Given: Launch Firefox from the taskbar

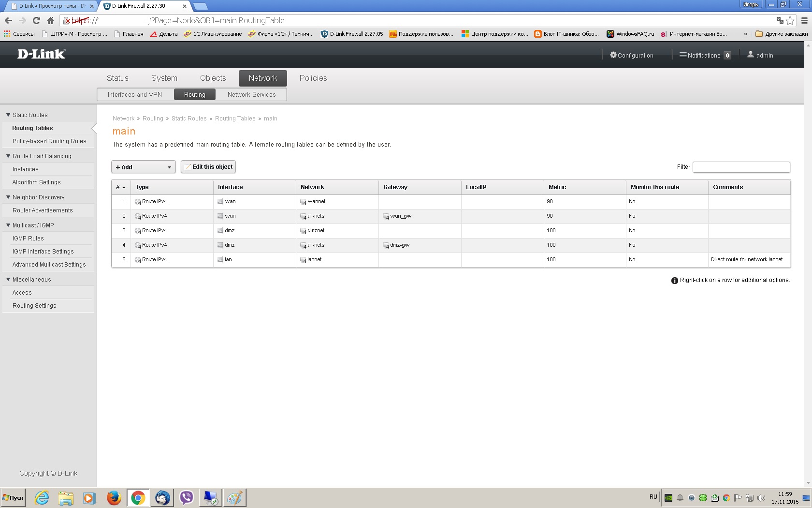Looking at the screenshot, I should [x=114, y=497].
